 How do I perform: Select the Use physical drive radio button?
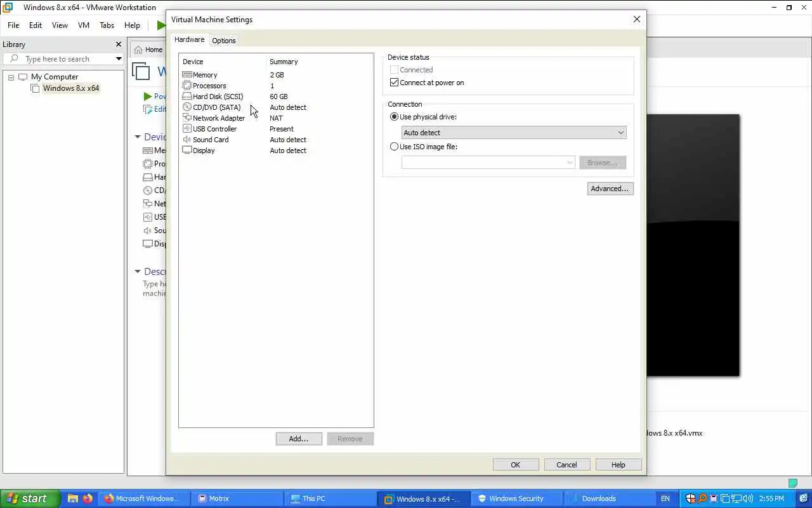coord(394,117)
